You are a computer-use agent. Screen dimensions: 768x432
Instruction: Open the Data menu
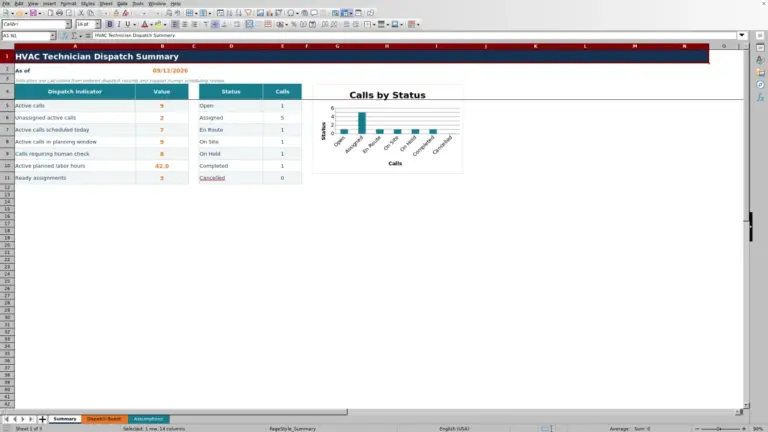122,3
